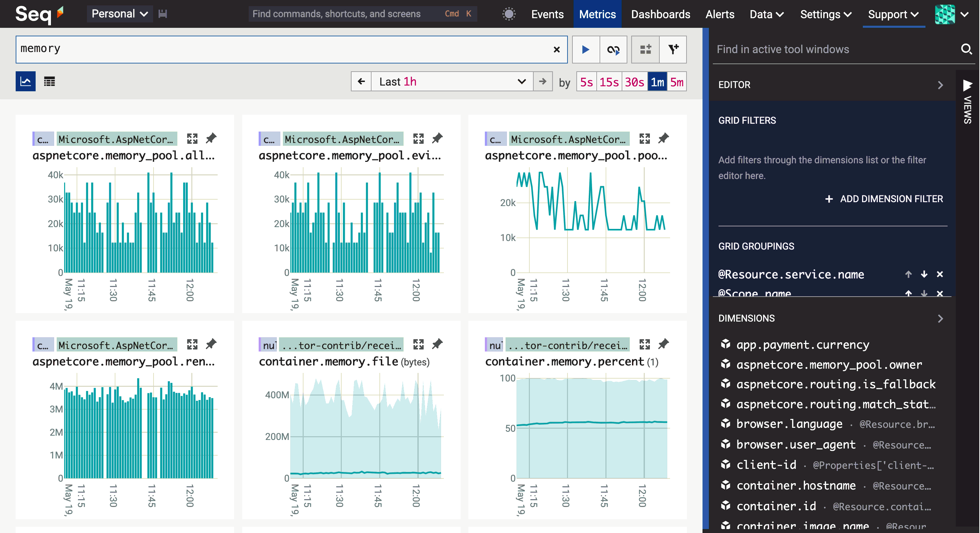The height and width of the screenshot is (533, 980).
Task: Switch to table view icon
Action: click(50, 82)
